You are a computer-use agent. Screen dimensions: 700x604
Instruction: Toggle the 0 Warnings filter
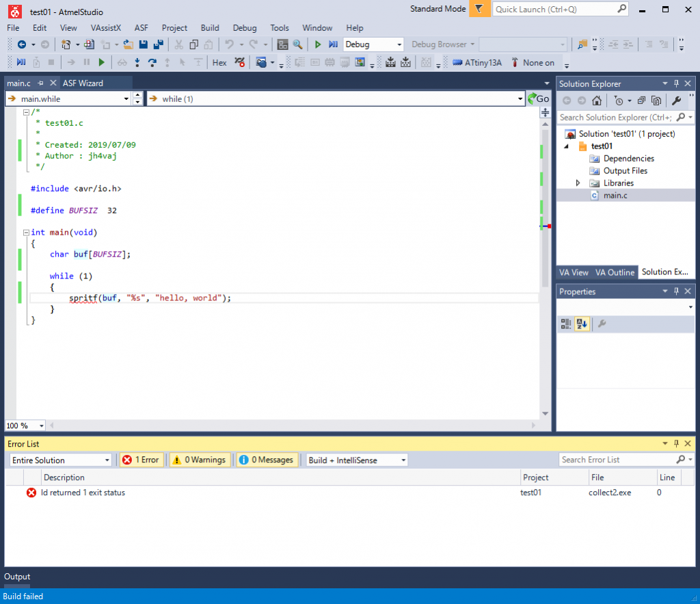click(x=199, y=460)
